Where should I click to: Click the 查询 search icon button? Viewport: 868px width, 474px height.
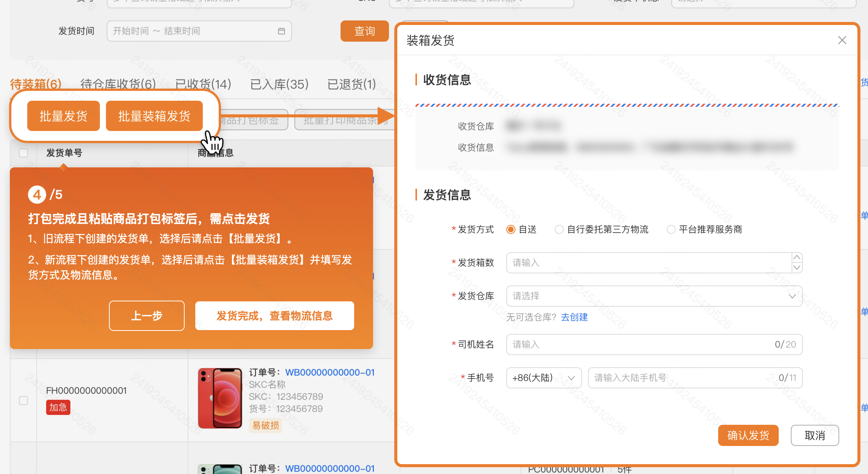pos(362,30)
